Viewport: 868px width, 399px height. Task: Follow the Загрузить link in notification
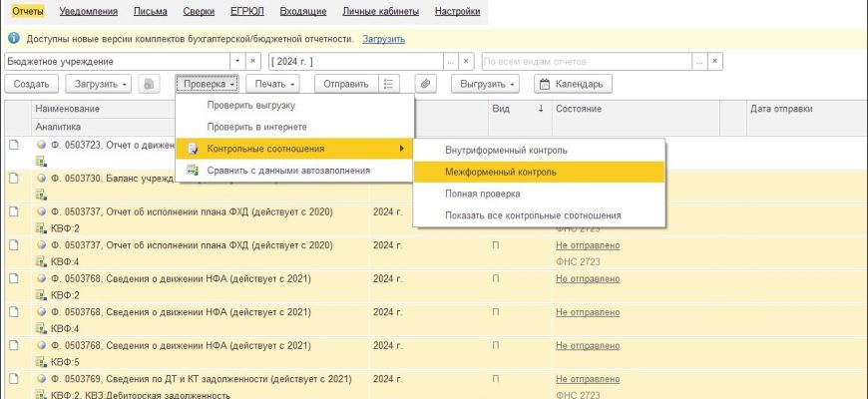(x=383, y=38)
